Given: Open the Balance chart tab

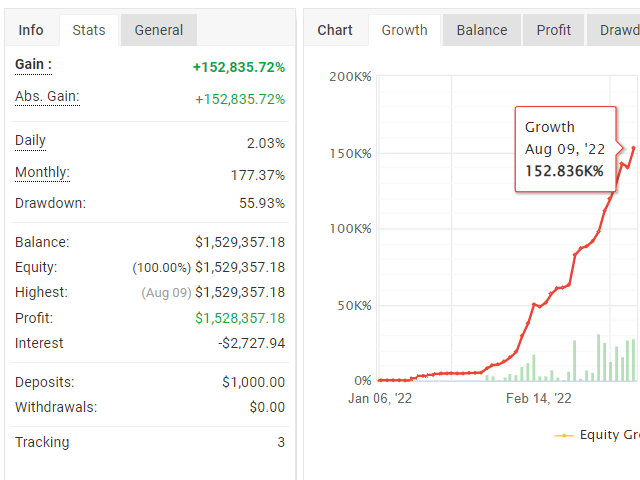Looking at the screenshot, I should [482, 30].
